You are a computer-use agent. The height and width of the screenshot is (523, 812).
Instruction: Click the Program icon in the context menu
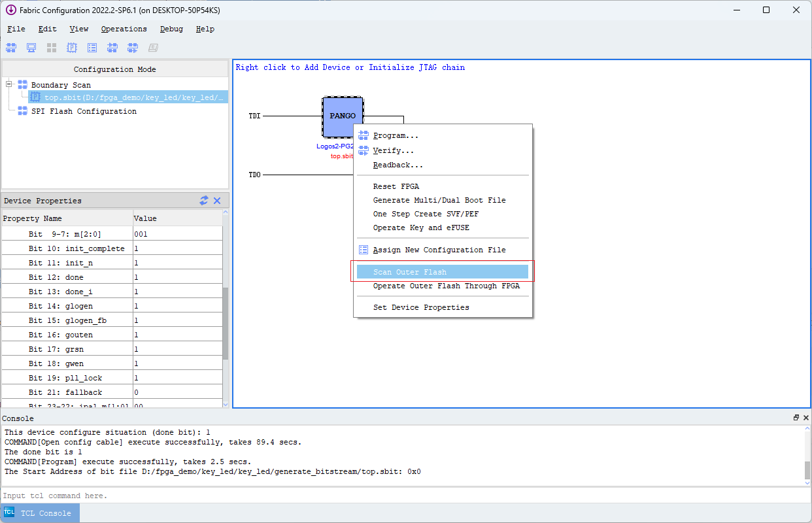tap(364, 135)
